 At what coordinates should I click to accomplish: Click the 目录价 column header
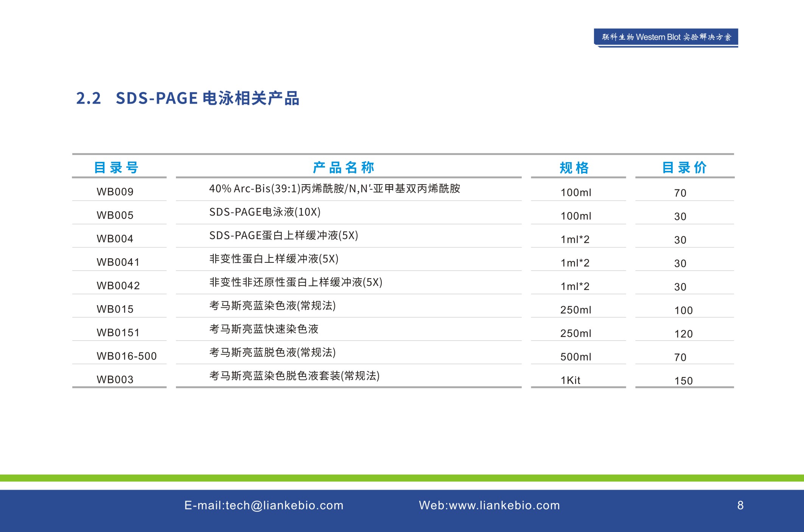[684, 168]
